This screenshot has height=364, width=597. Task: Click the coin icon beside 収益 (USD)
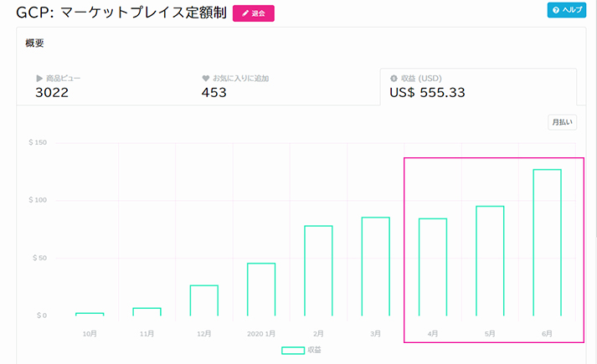pyautogui.click(x=394, y=79)
